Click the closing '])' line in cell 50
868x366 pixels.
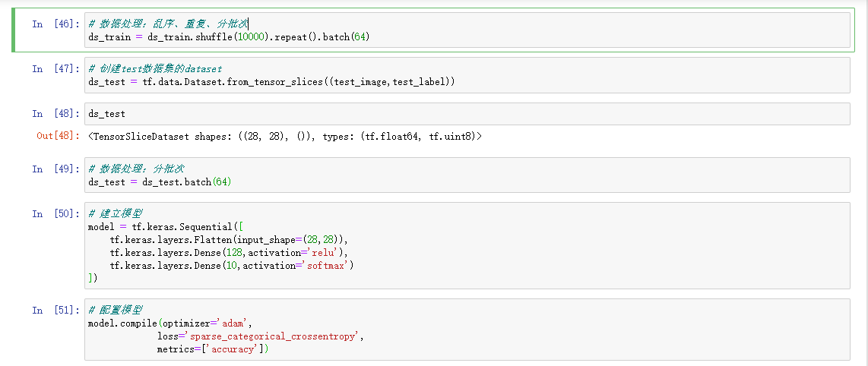pos(93,278)
